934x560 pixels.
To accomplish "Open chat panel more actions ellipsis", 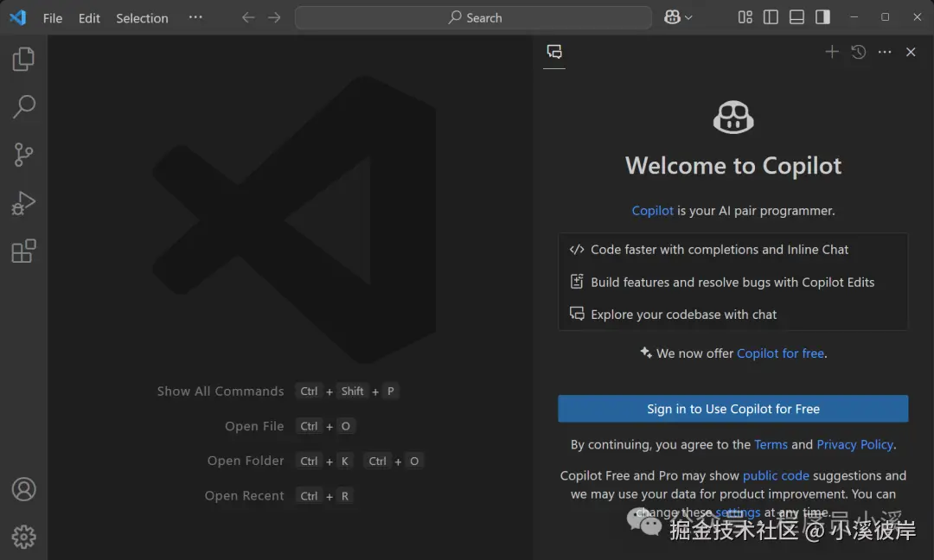I will [x=885, y=52].
